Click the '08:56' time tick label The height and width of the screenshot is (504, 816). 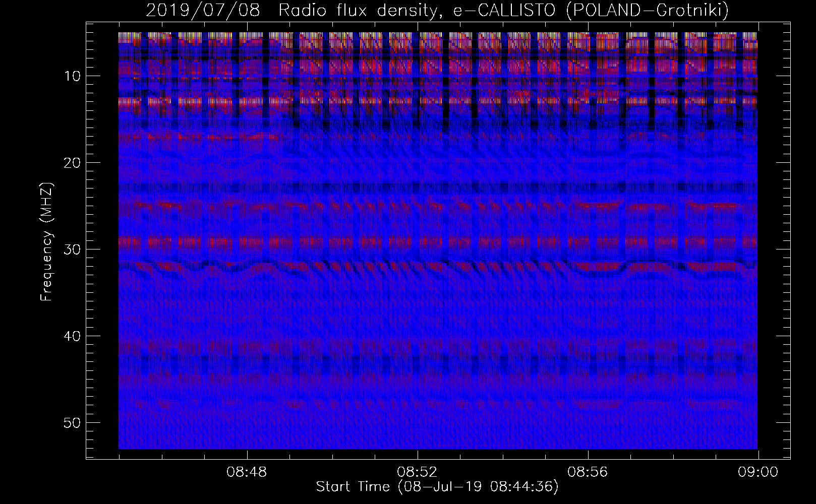[x=588, y=472]
